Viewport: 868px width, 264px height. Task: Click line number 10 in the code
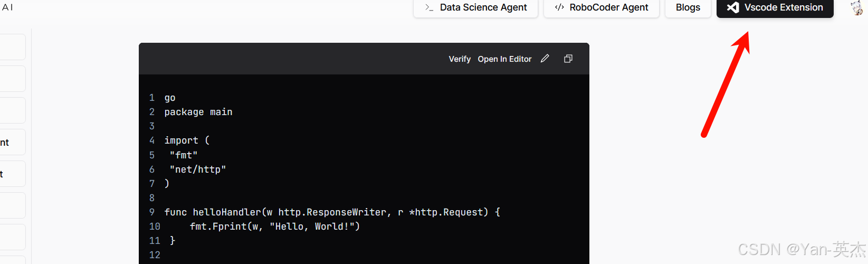coord(155,227)
